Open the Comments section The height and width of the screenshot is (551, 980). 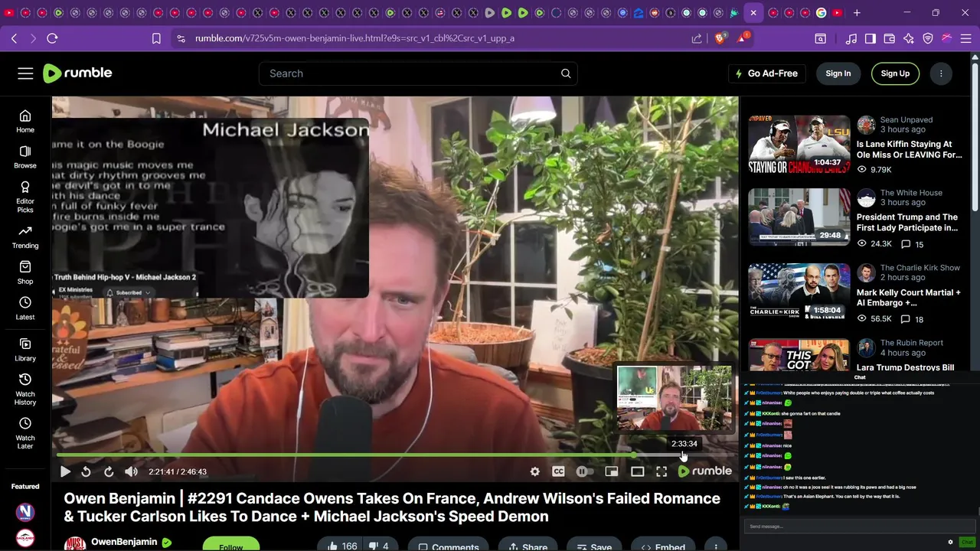449,546
